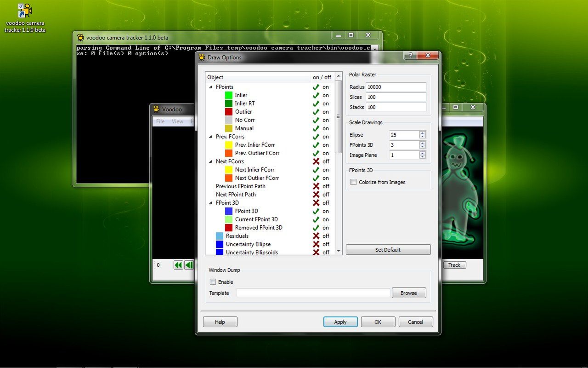Toggle the Outlier on/off check mark
The width and height of the screenshot is (588, 368).
pyautogui.click(x=316, y=112)
